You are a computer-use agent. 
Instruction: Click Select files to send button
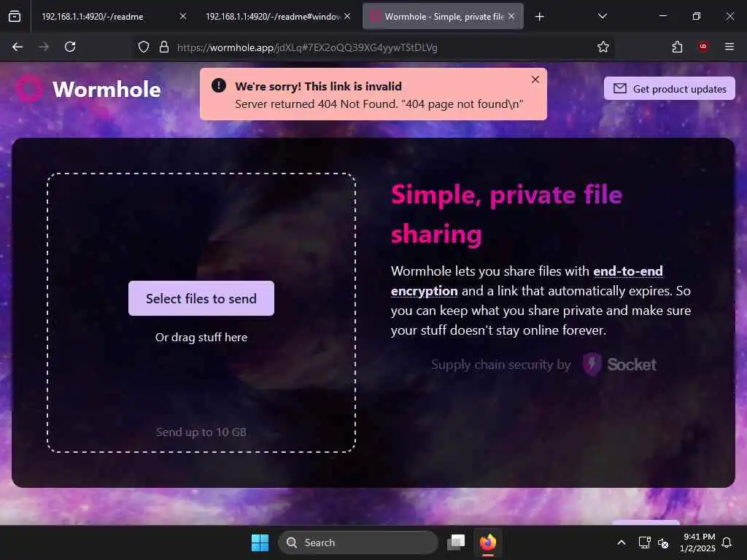(x=201, y=298)
